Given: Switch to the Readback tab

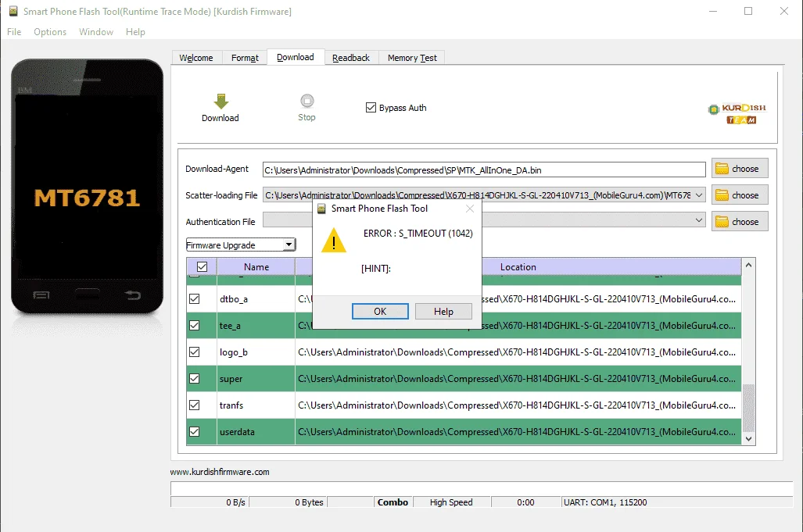Looking at the screenshot, I should coord(351,58).
